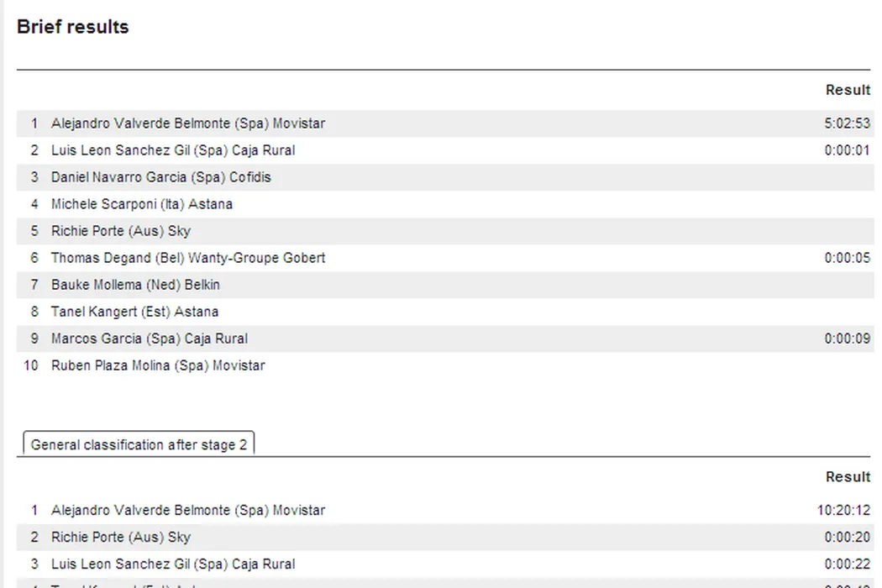Image resolution: width=882 pixels, height=588 pixels.
Task: Click Luis Leon Sanchez Gil in third of general classification
Action: click(172, 564)
